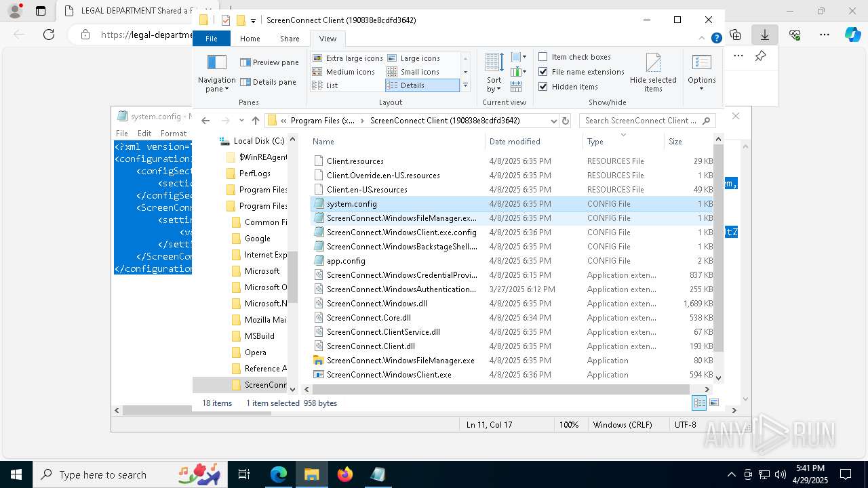The image size is (868, 488).
Task: Click the Search ScreenConnect Client field
Action: 647,121
